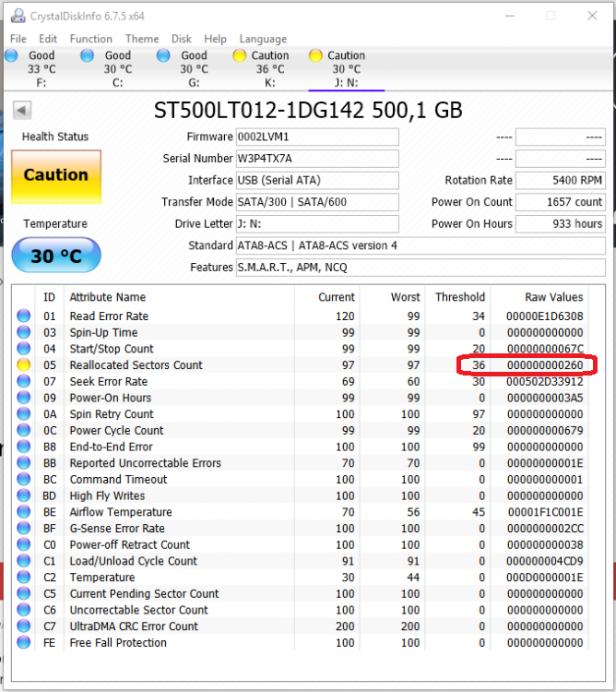Switch to the K: disk tab
This screenshot has height=692, width=616.
[270, 69]
